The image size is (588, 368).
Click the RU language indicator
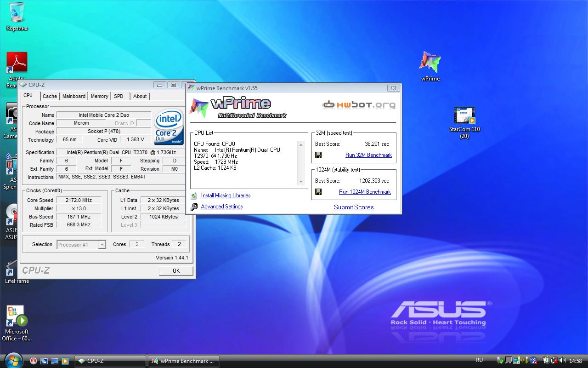479,360
